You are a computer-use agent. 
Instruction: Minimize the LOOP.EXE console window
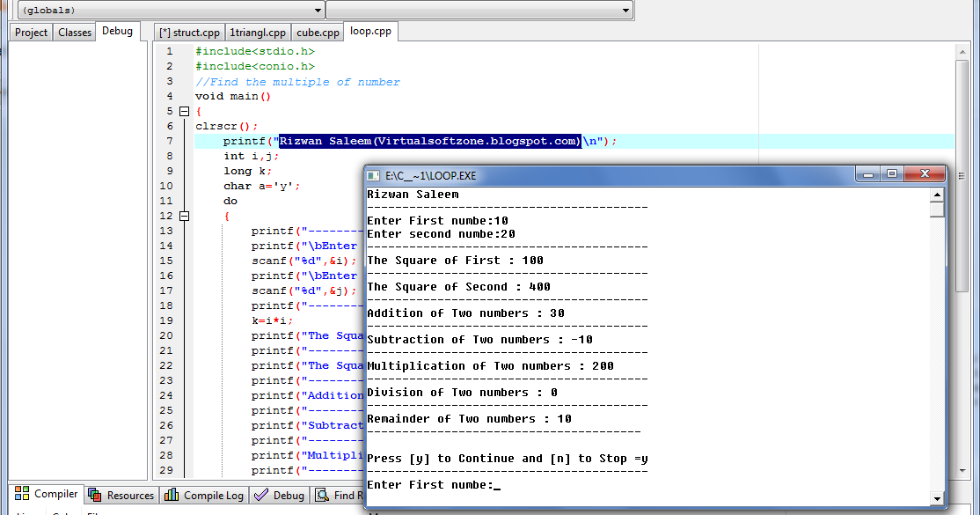[868, 174]
